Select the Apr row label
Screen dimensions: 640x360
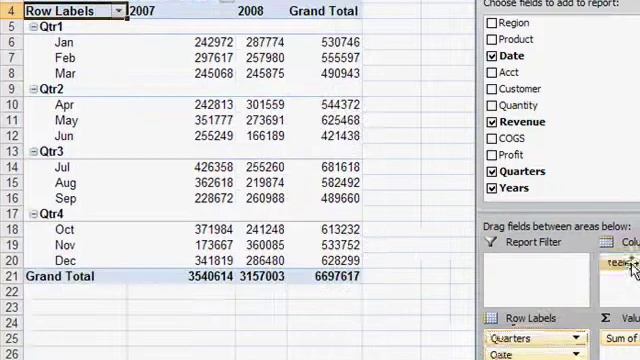tap(64, 105)
